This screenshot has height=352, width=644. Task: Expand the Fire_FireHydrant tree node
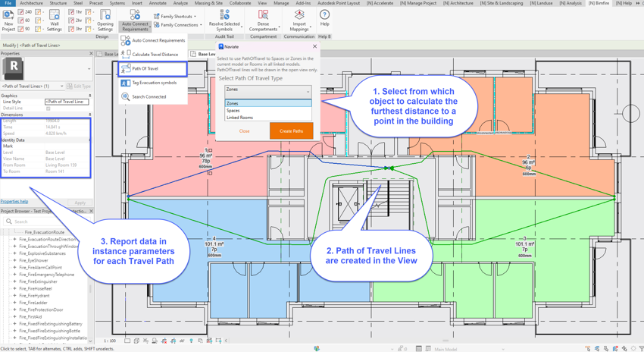[x=15, y=296]
